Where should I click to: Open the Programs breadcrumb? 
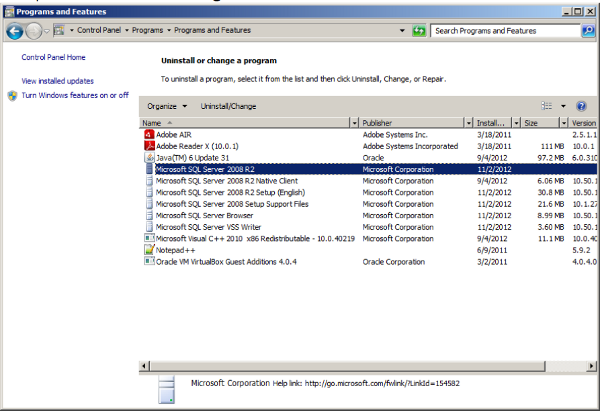coord(147,30)
